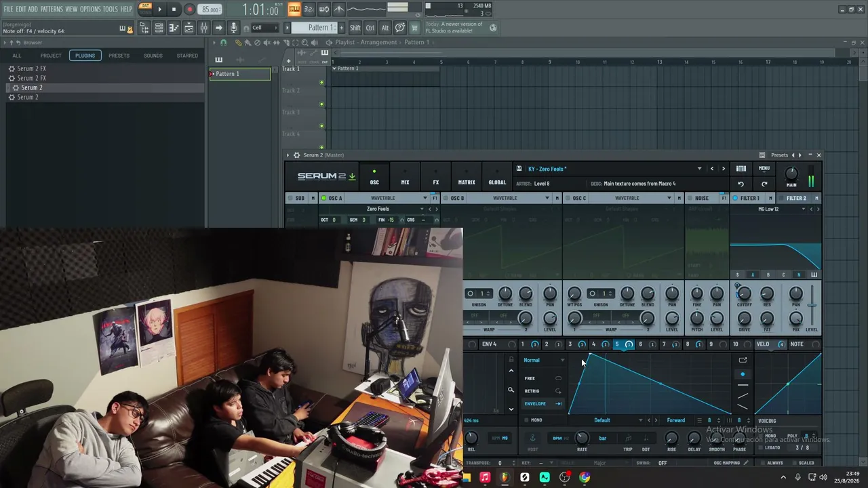The width and height of the screenshot is (868, 488).
Task: Go to the next Serum preset
Action: pyautogui.click(x=723, y=169)
